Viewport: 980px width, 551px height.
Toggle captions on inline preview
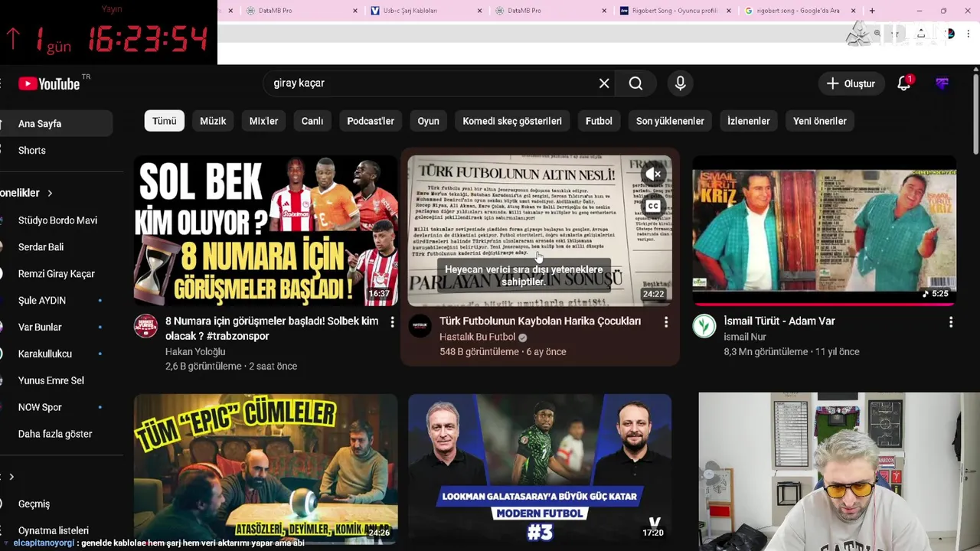click(x=653, y=206)
